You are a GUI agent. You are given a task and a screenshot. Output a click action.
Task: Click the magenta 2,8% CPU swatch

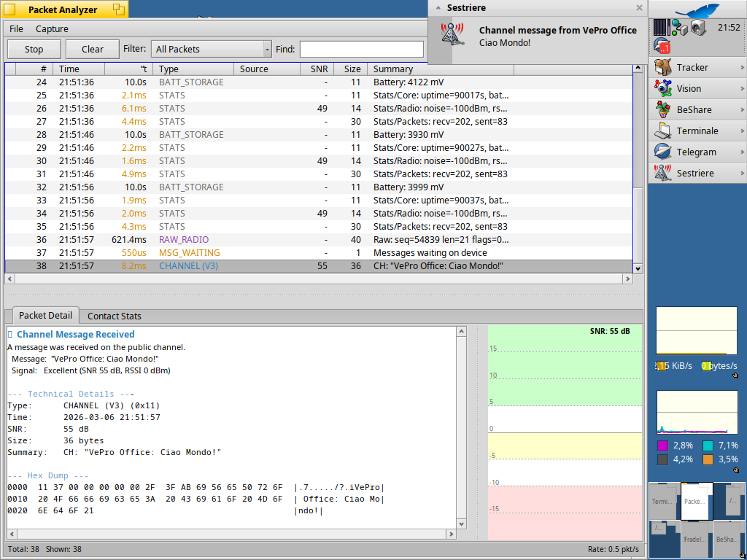tap(662, 446)
